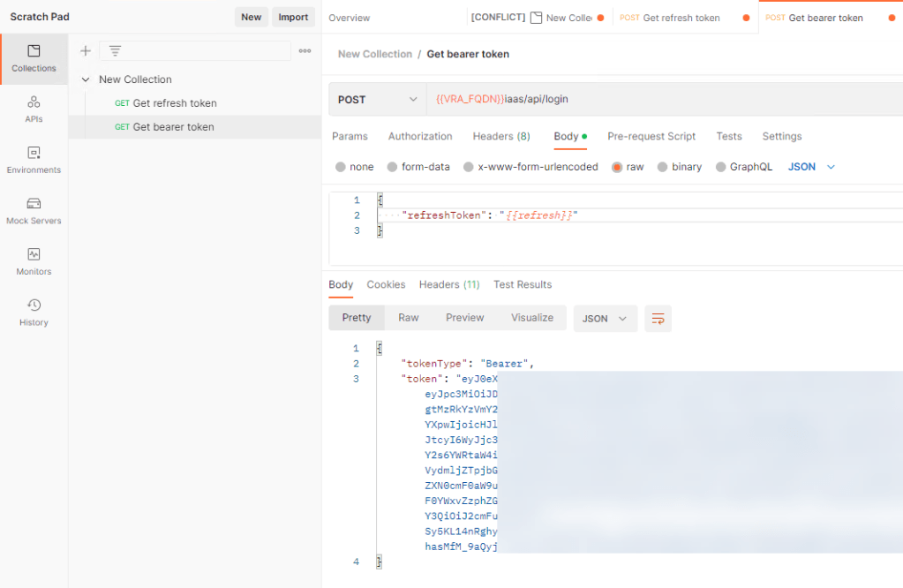Choose the binary body radio option
This screenshot has width=903, height=588.
[x=662, y=167]
